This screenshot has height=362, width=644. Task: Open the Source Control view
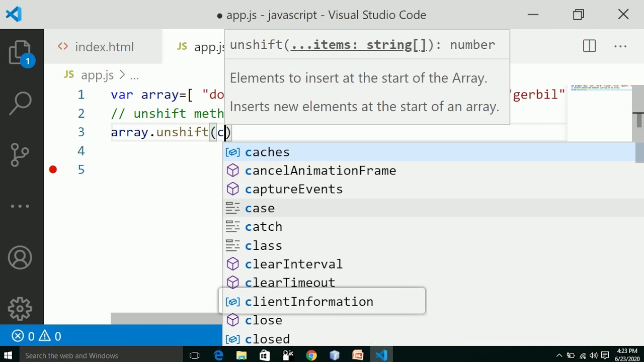(20, 155)
